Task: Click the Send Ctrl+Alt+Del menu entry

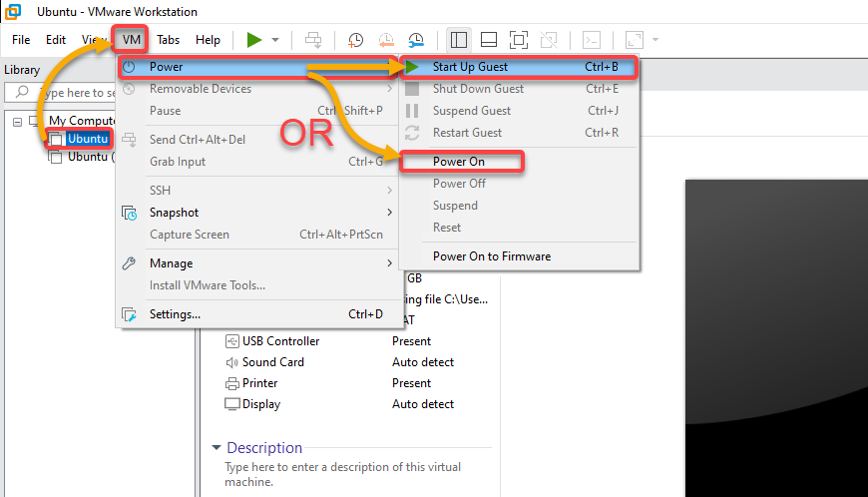Action: click(258, 140)
